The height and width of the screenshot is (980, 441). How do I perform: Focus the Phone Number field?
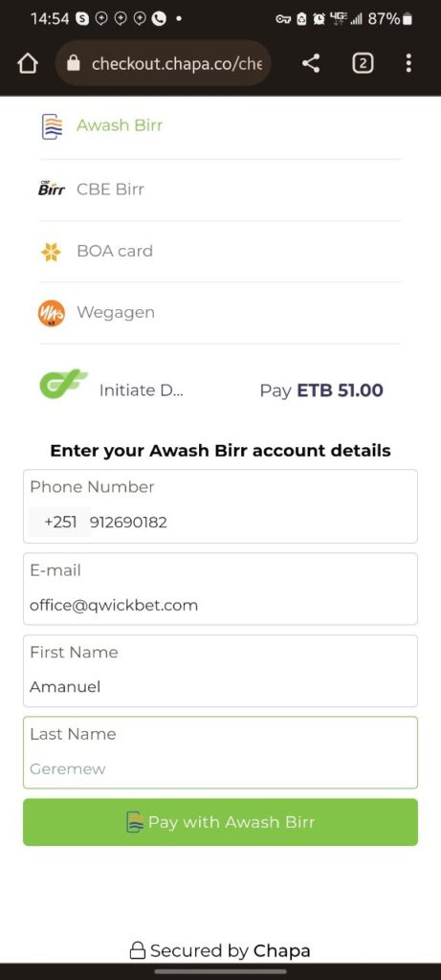tap(220, 506)
